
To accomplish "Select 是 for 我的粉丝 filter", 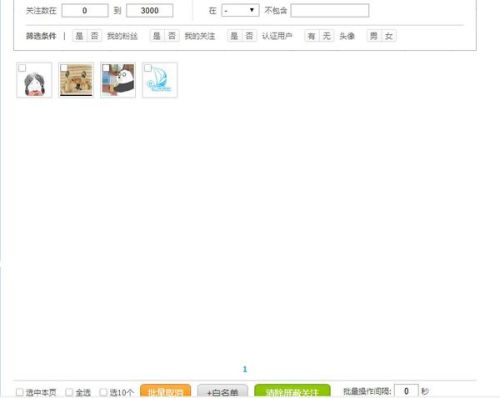I will tap(80, 36).
